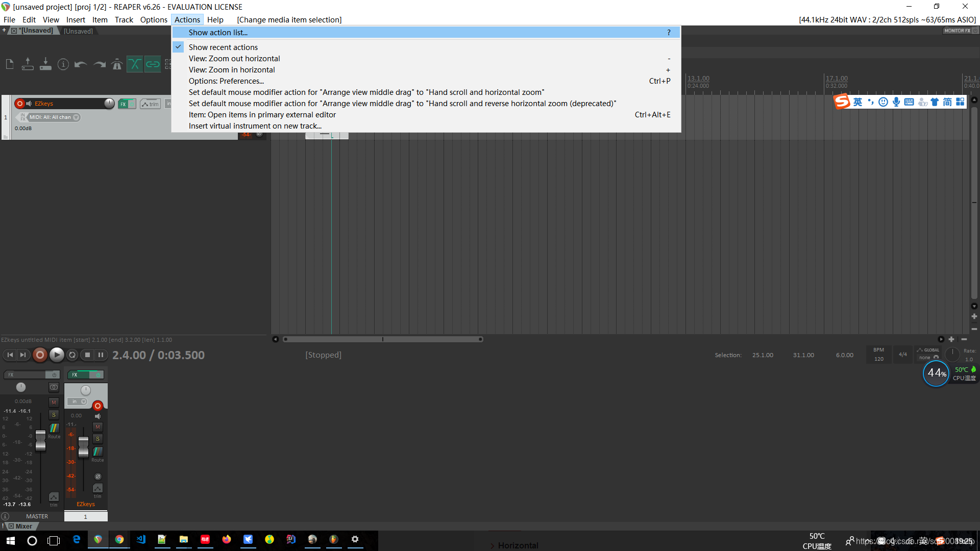This screenshot has width=980, height=551.
Task: Mute the EZkeys mixer channel
Action: coord(97,427)
